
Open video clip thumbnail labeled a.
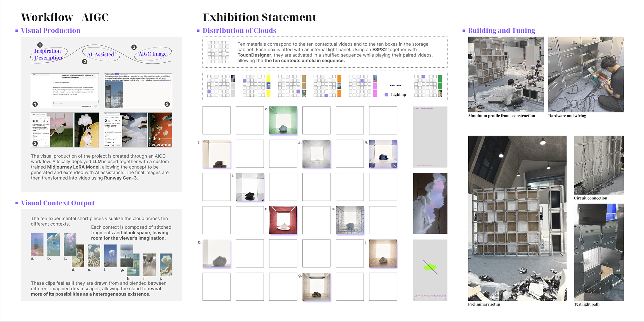point(37,244)
